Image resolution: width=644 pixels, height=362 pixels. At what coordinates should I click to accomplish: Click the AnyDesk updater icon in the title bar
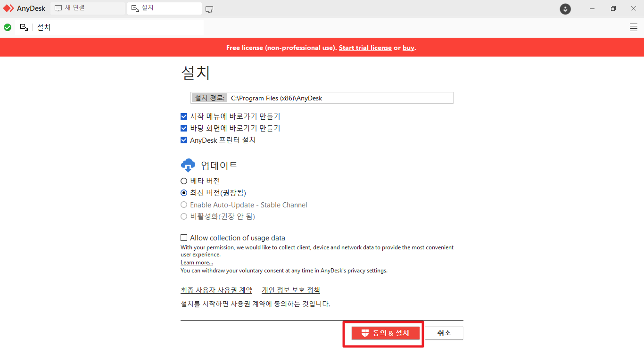click(x=565, y=8)
